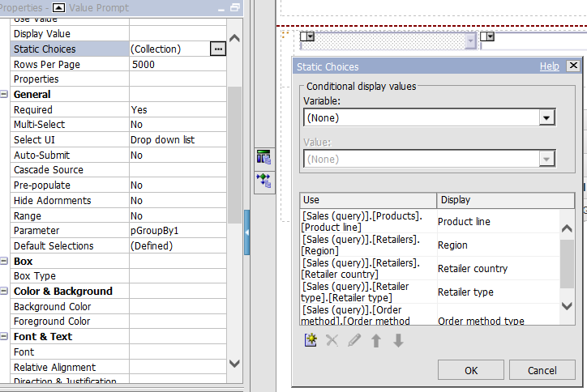Collapse the General property group

(x=4, y=94)
